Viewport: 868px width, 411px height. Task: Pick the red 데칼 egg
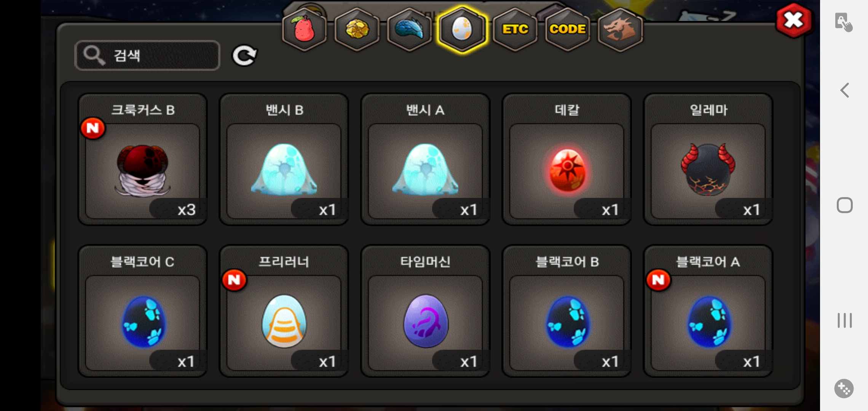567,159
